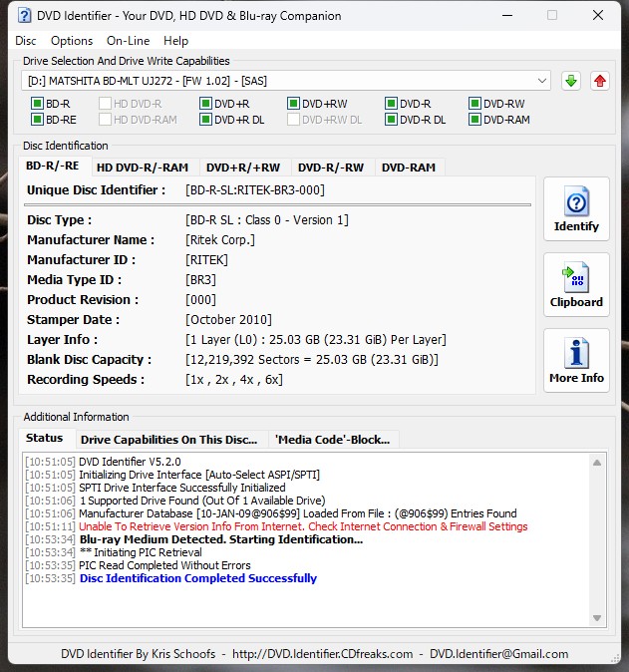This screenshot has height=672, width=629.
Task: Close the DVD Identifier window
Action: 598,15
